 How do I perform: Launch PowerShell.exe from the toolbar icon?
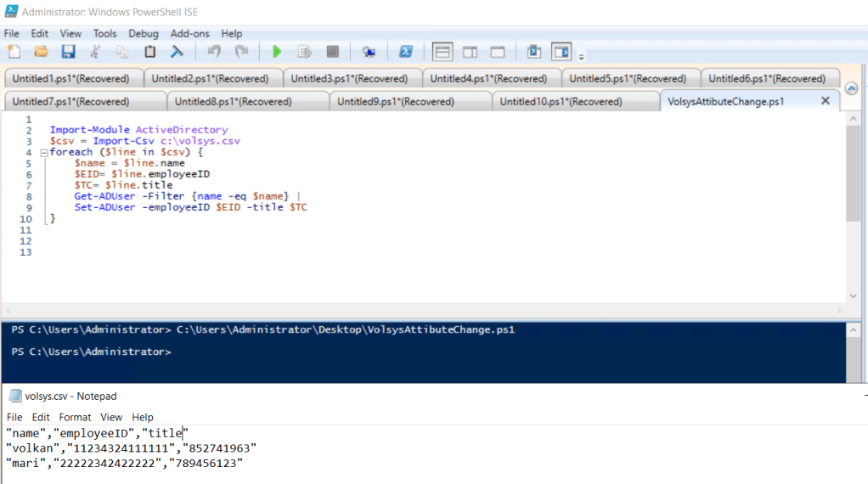[406, 52]
